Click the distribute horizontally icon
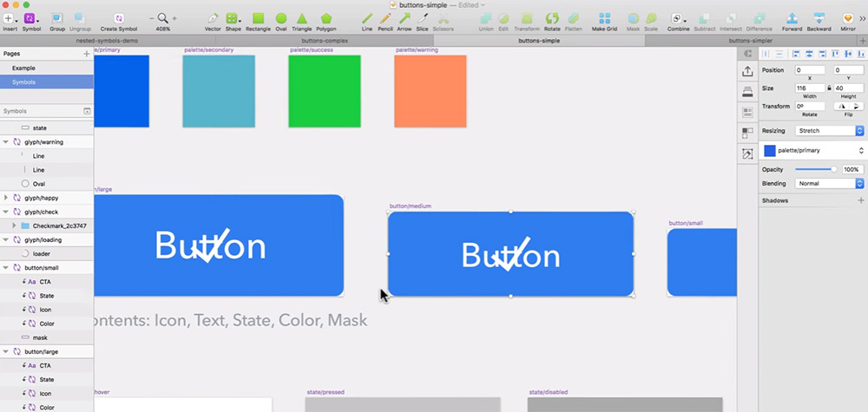 pos(766,54)
